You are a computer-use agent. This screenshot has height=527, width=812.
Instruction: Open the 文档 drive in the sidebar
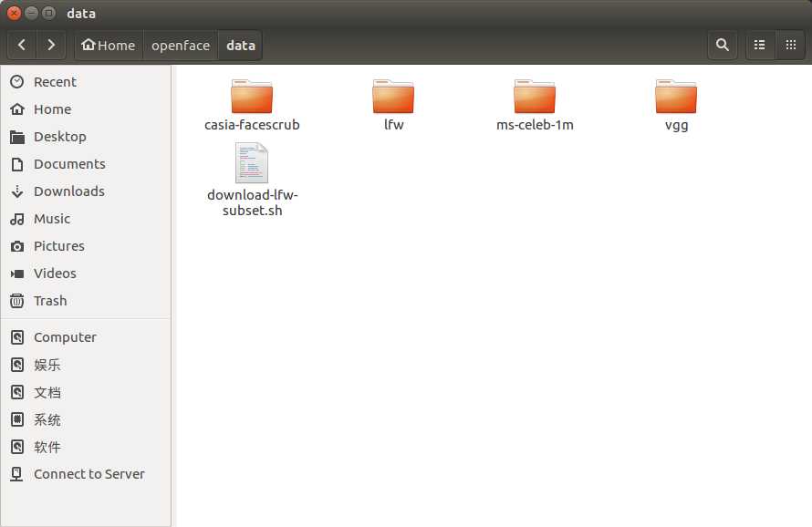pos(86,392)
